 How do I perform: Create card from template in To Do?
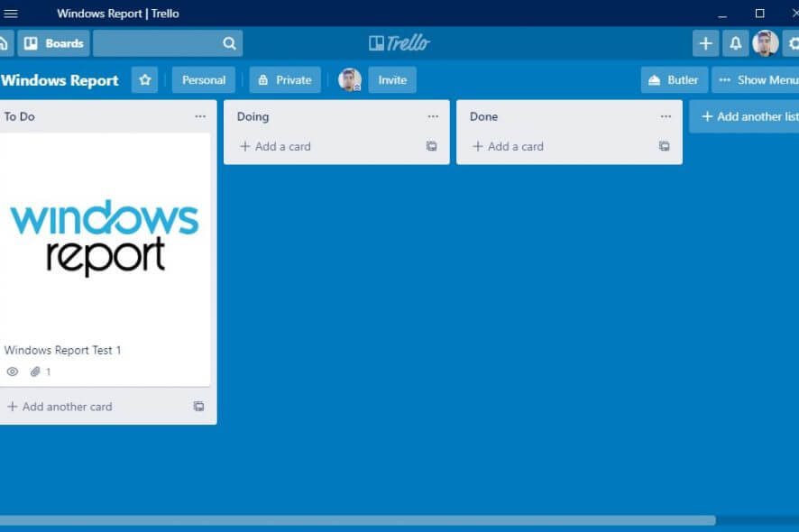(198, 407)
